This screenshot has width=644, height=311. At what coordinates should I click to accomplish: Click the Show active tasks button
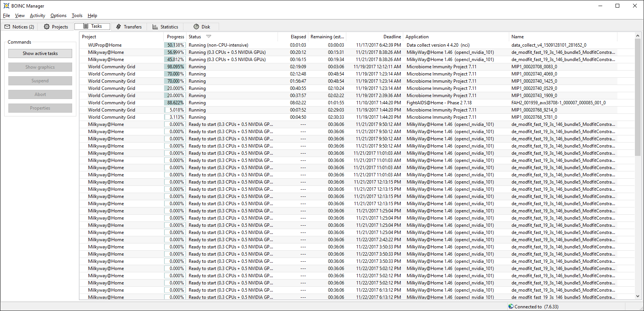point(40,53)
